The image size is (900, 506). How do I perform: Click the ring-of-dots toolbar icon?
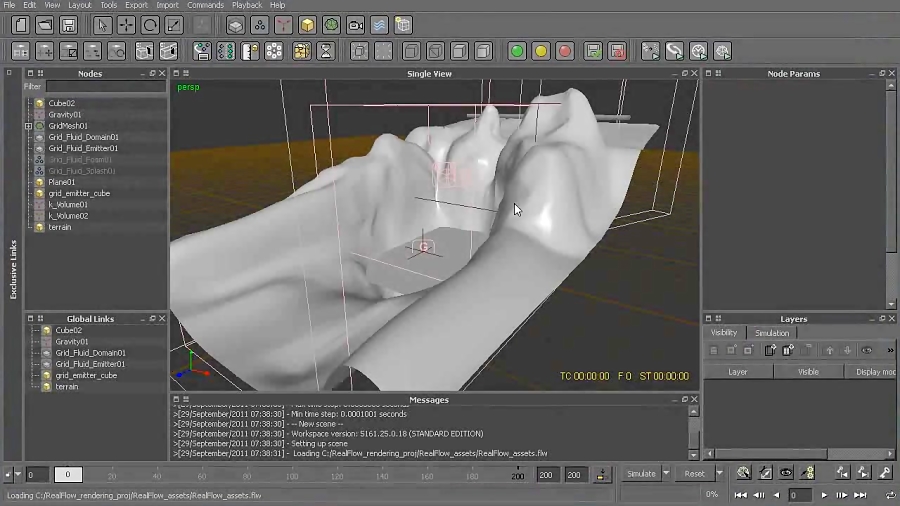[x=274, y=52]
